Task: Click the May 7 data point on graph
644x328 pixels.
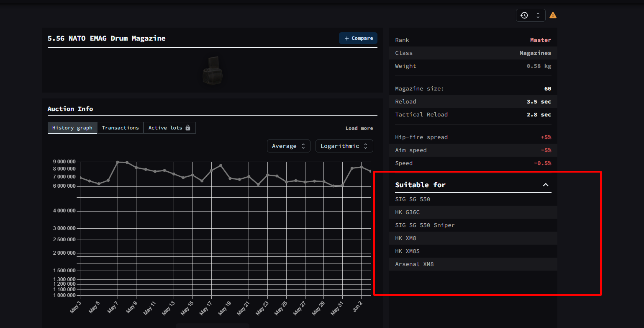Action: (118, 162)
